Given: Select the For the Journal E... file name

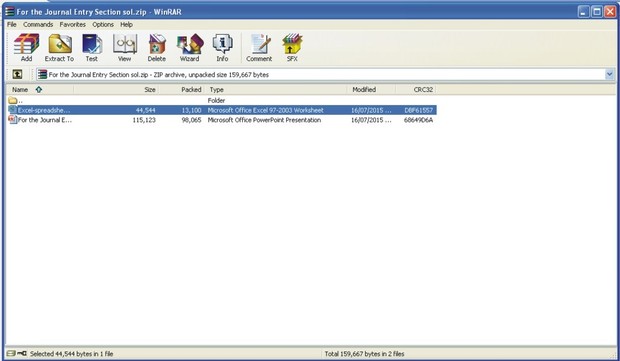Looking at the screenshot, I should pyautogui.click(x=45, y=120).
